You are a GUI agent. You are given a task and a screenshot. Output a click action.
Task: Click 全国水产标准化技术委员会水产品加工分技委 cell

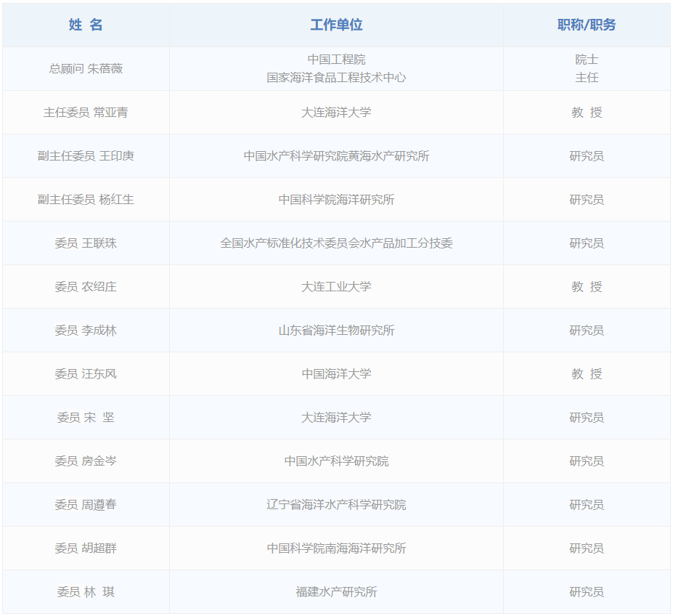(336, 243)
